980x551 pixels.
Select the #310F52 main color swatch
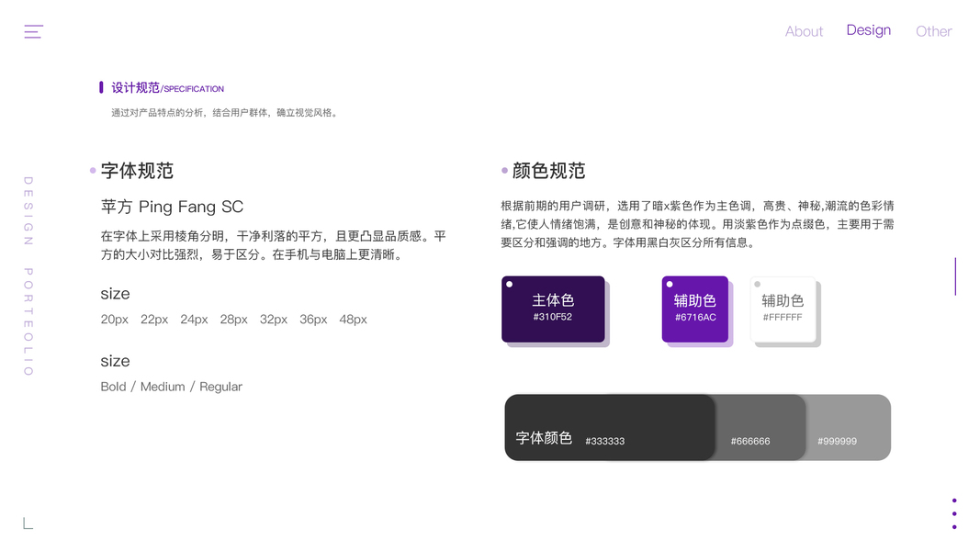(x=553, y=309)
